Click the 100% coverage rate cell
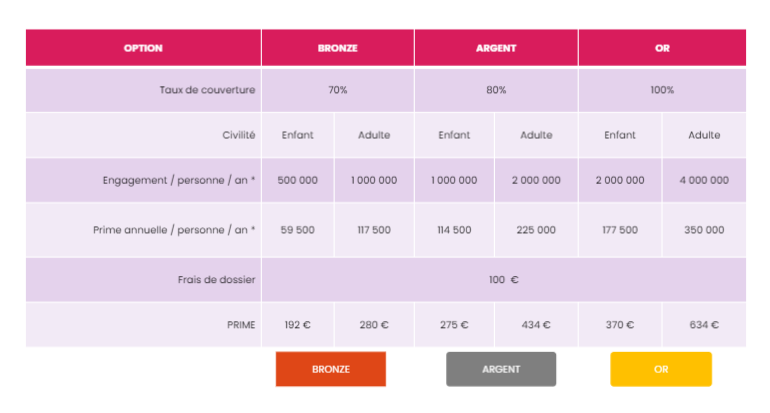 (x=662, y=90)
